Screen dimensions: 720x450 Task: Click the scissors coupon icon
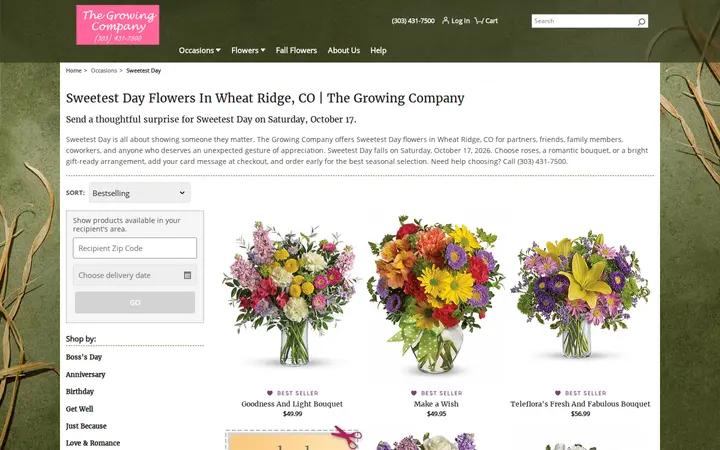347,436
